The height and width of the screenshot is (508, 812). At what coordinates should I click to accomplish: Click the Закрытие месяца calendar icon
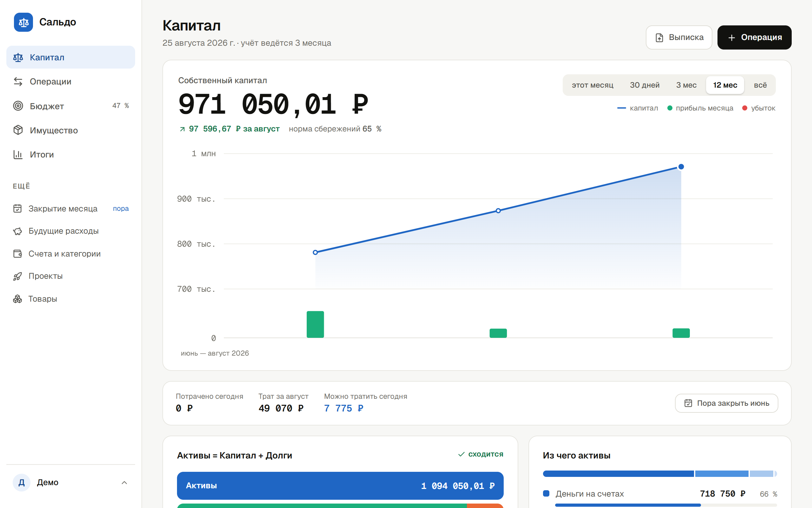pos(17,209)
